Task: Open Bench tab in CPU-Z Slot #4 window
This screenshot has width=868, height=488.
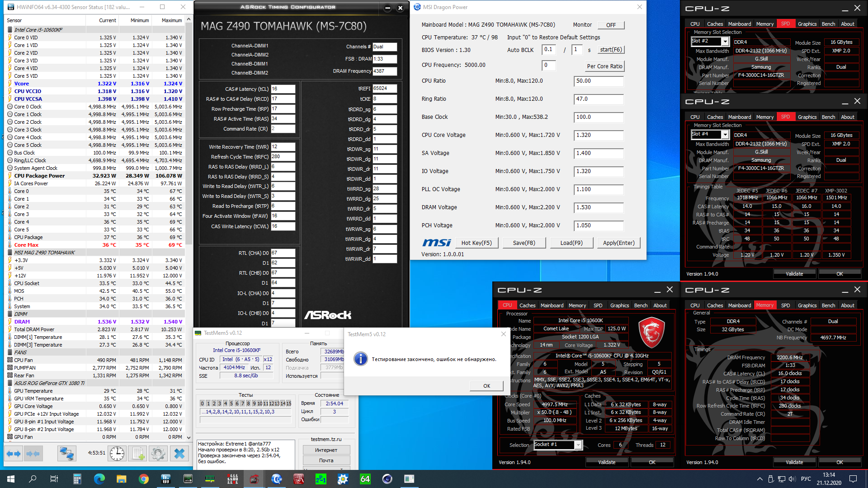Action: point(828,117)
